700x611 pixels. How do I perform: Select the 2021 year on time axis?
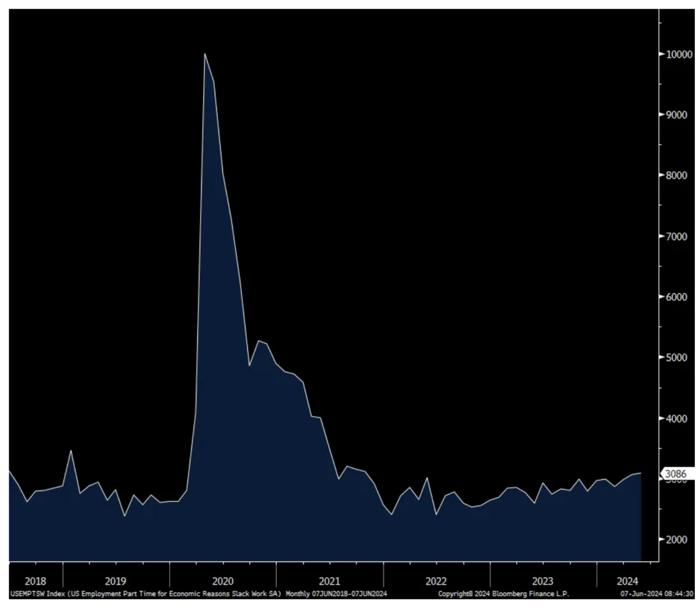click(330, 581)
